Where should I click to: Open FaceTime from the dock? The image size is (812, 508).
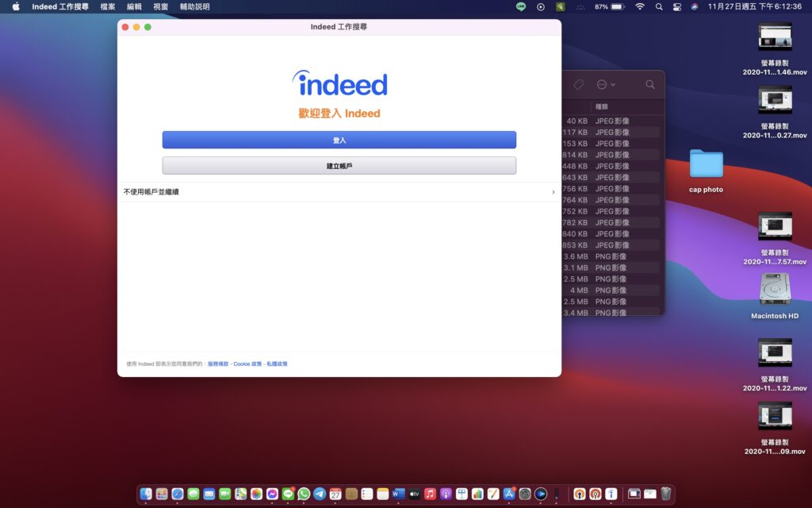click(x=224, y=494)
